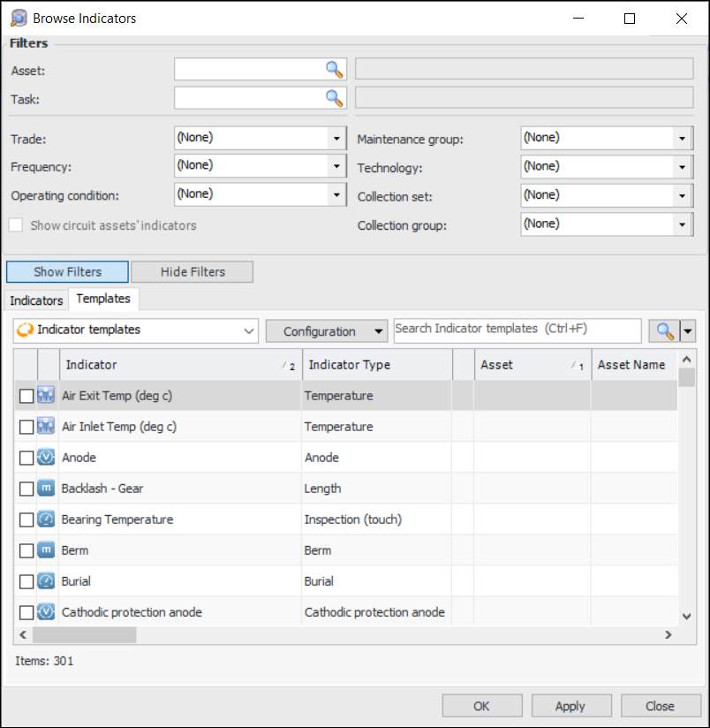This screenshot has height=728, width=710.
Task: Open the Trade dropdown list
Action: (x=336, y=139)
